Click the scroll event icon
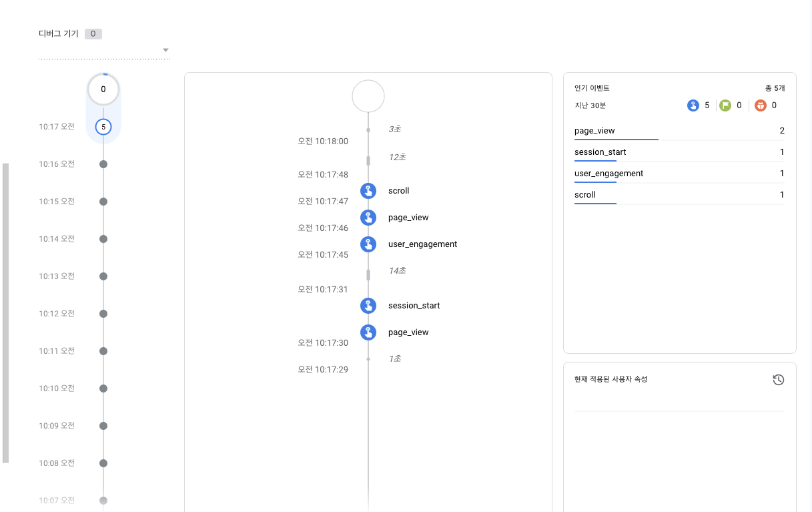 coord(368,191)
